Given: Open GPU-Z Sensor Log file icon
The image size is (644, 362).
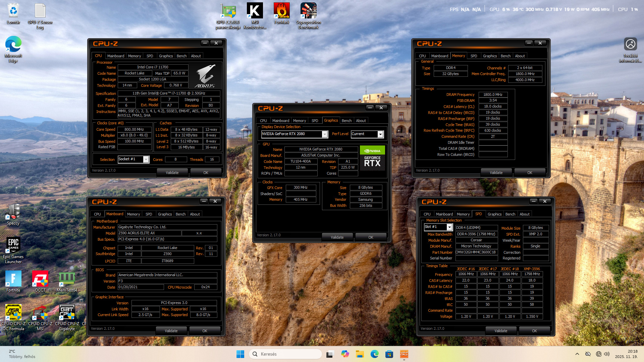Looking at the screenshot, I should [40, 11].
